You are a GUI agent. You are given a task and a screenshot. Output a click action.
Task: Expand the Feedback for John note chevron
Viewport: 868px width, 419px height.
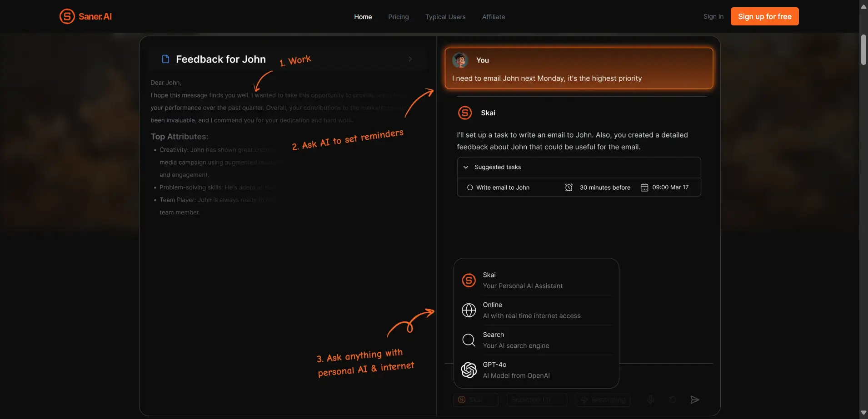click(x=410, y=59)
